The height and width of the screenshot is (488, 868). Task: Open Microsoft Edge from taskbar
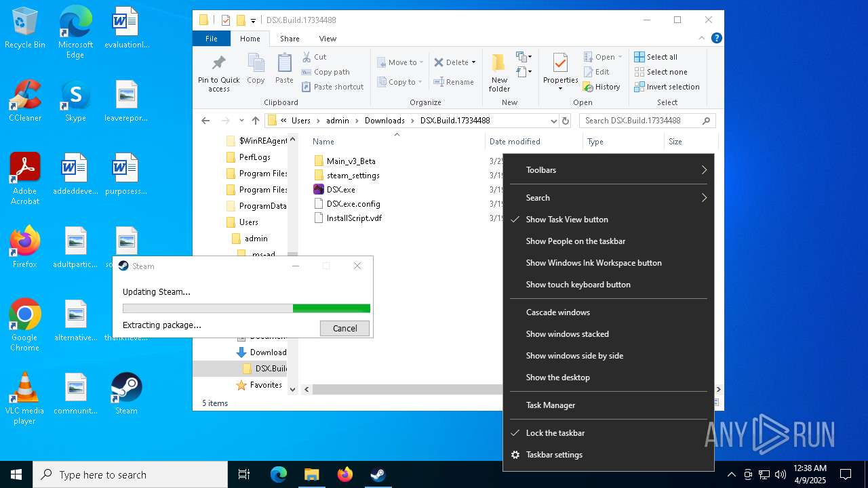coord(278,474)
